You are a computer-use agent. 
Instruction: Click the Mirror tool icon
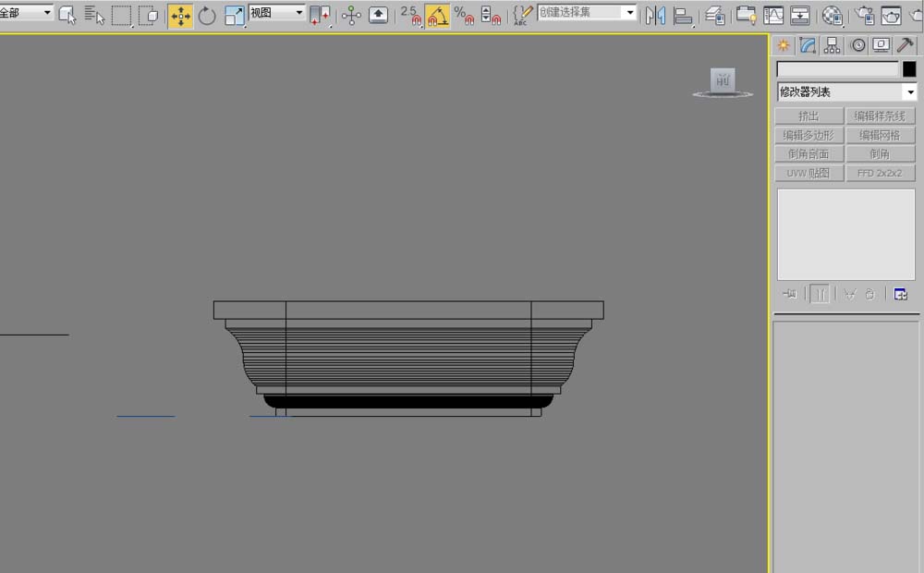point(655,16)
